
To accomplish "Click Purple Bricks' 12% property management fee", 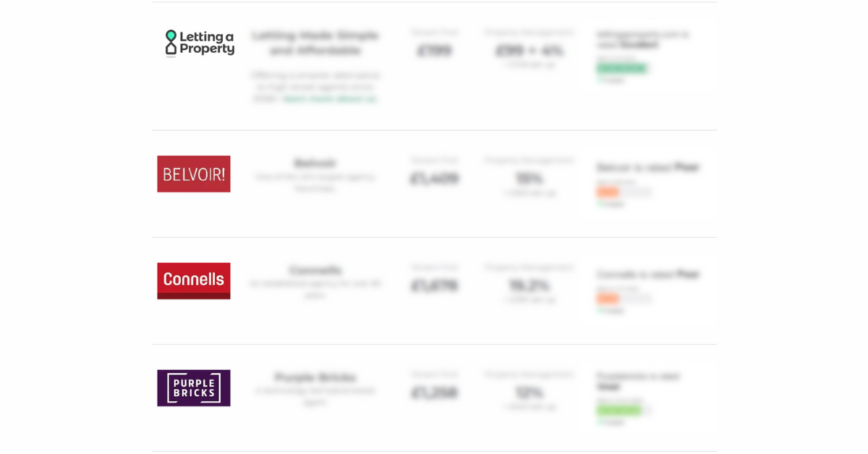I will click(x=529, y=393).
